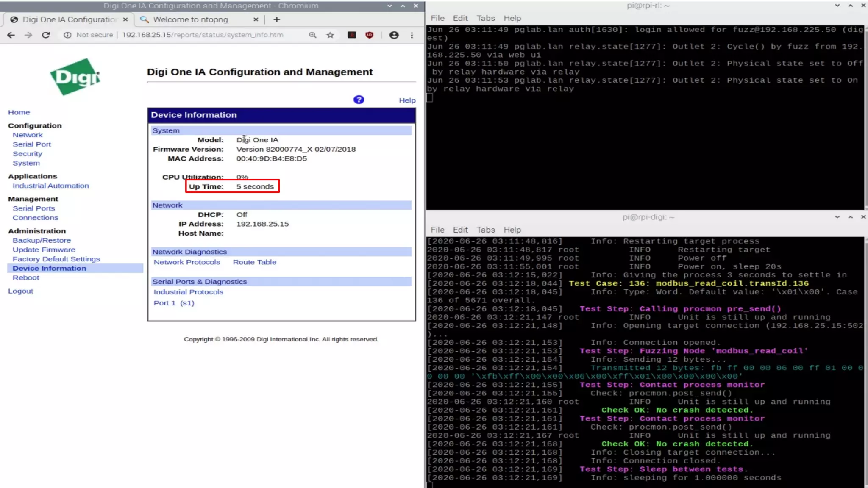Open the File menu in rpi-digi terminal
Viewport: 868px width, 488px height.
(x=437, y=230)
